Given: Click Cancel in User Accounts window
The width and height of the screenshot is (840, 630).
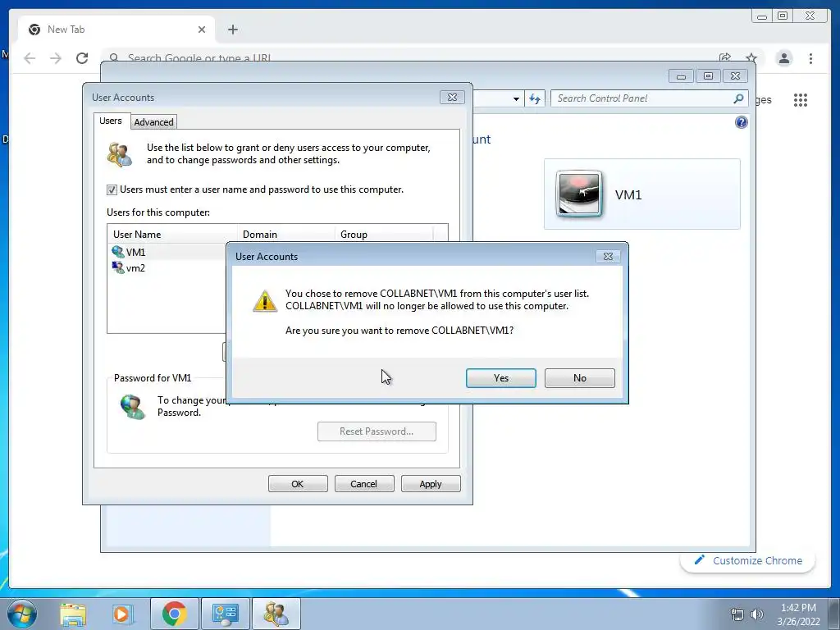Looking at the screenshot, I should (x=363, y=484).
